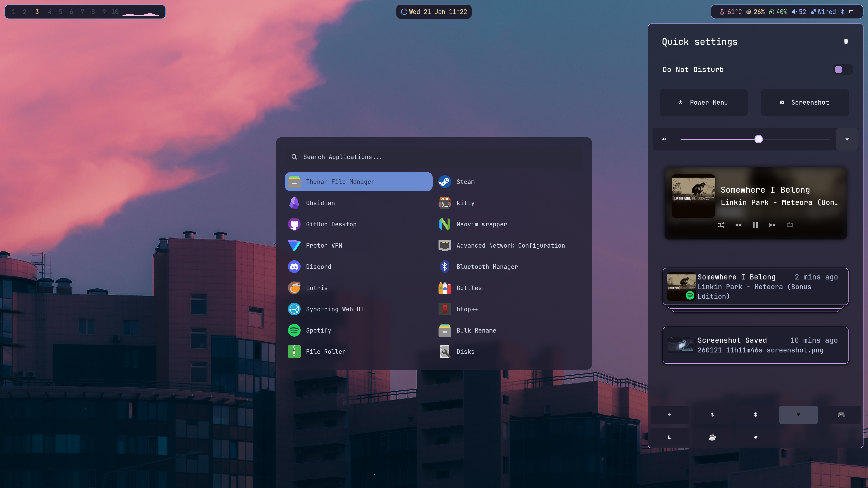Launch Lutris from the app list
The image size is (868, 488).
359,288
